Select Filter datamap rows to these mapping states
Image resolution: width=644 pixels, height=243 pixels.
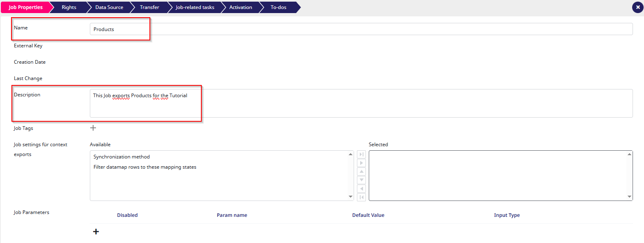pyautogui.click(x=145, y=167)
